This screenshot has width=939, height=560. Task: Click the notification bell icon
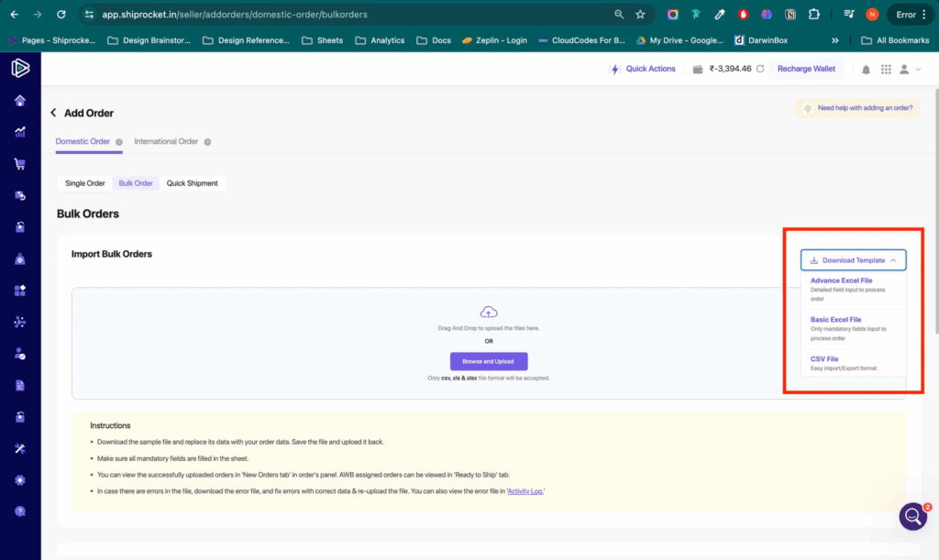[866, 70]
